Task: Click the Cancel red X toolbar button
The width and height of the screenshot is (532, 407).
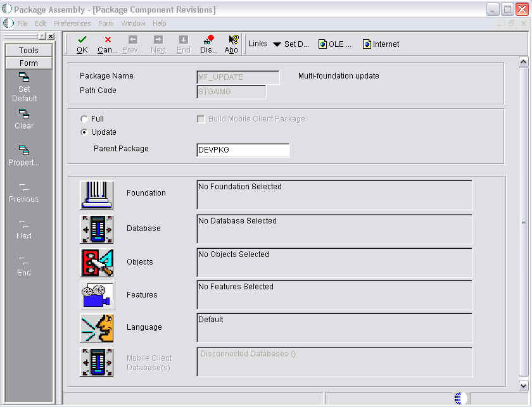Action: click(108, 44)
